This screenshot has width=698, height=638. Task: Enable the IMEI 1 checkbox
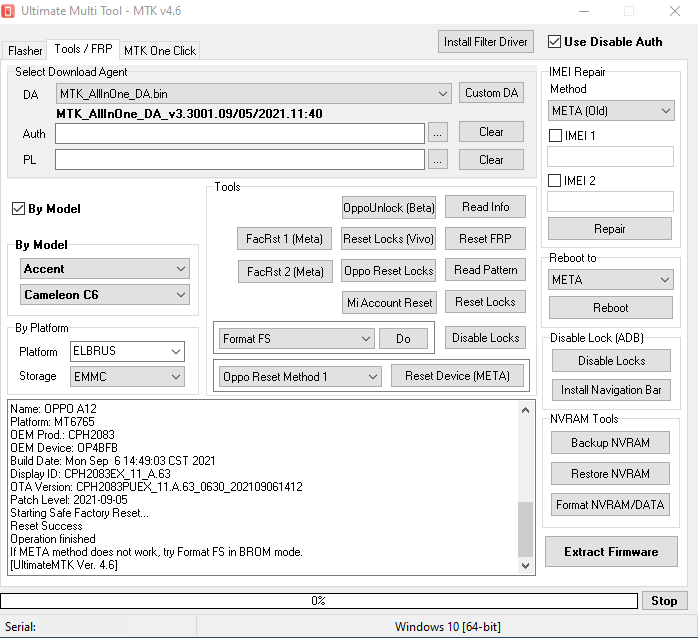pyautogui.click(x=555, y=135)
